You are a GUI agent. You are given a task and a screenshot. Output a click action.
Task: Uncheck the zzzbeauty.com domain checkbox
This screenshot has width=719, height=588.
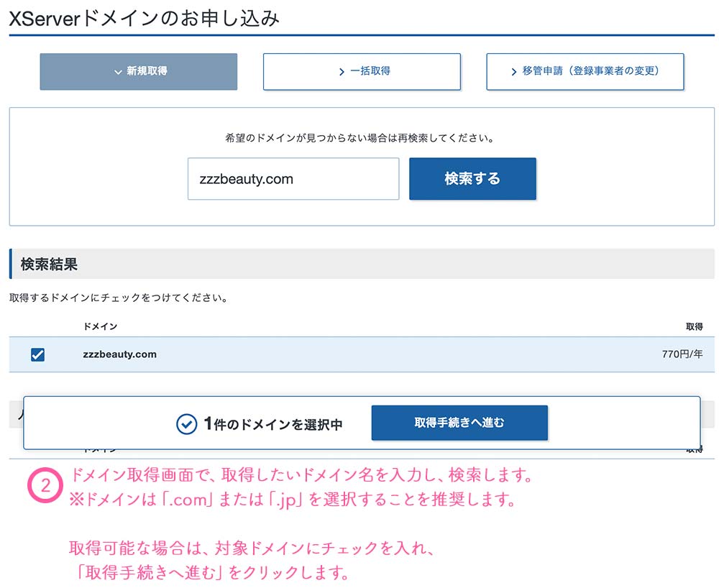[38, 354]
